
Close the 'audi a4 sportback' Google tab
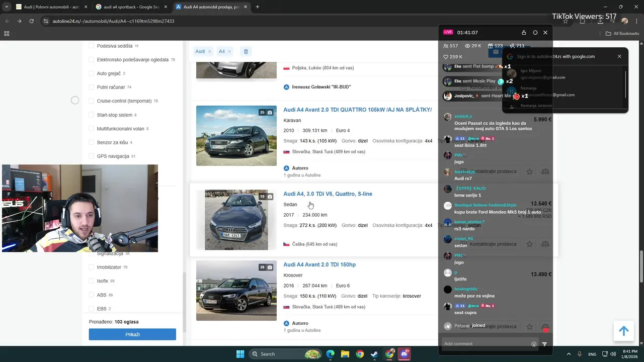[166, 7]
